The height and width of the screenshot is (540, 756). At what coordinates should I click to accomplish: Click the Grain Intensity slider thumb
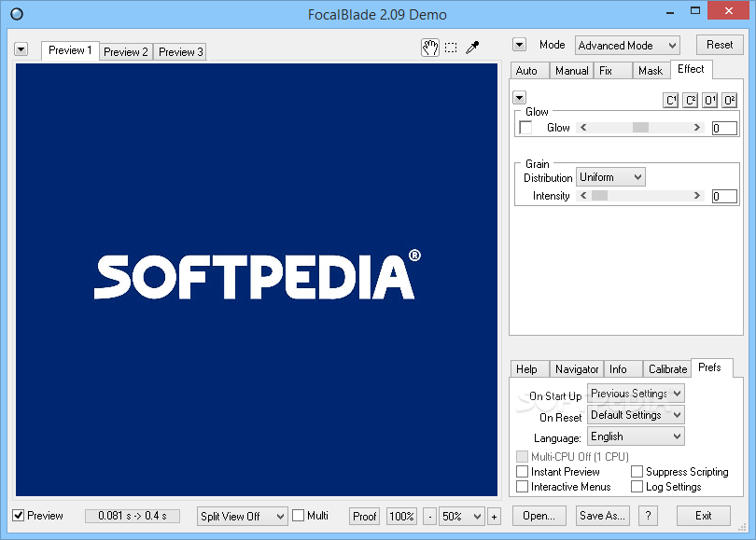click(x=599, y=196)
